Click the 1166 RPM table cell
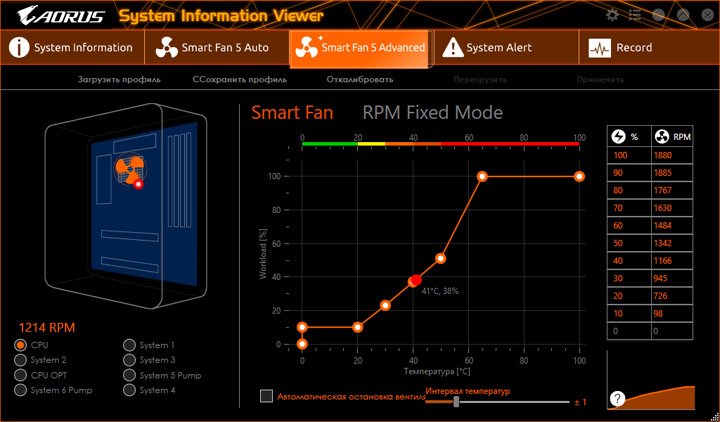The image size is (720, 422). pyautogui.click(x=672, y=261)
